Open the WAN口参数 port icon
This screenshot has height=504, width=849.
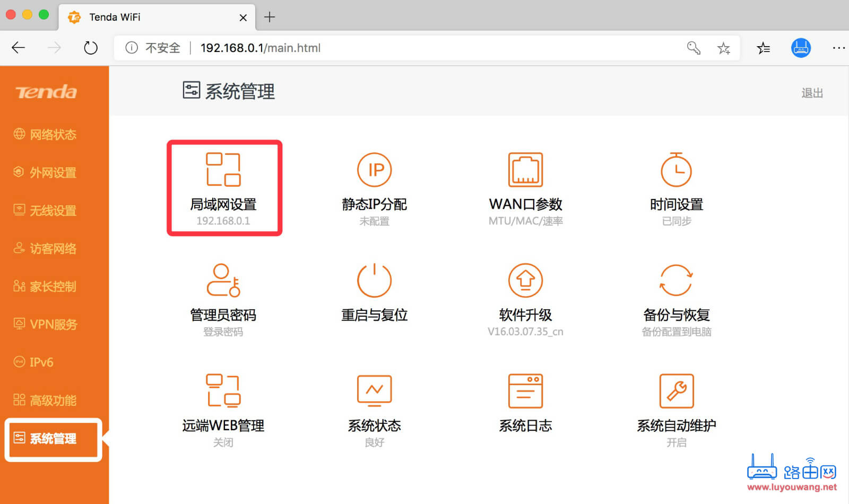(525, 170)
